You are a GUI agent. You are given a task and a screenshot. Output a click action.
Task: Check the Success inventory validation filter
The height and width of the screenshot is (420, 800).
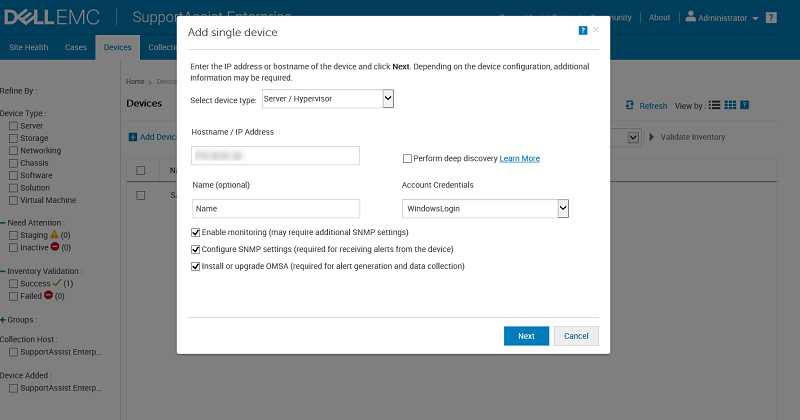pyautogui.click(x=13, y=284)
